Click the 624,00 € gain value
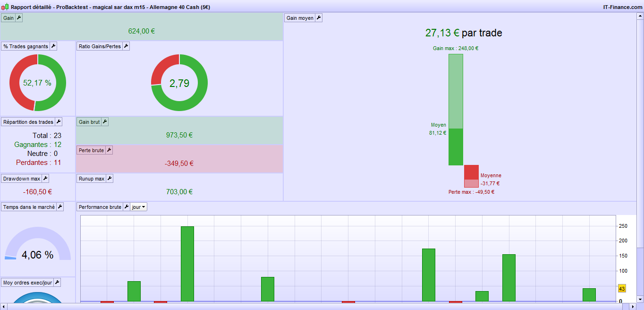This screenshot has height=310, width=644. pyautogui.click(x=142, y=31)
